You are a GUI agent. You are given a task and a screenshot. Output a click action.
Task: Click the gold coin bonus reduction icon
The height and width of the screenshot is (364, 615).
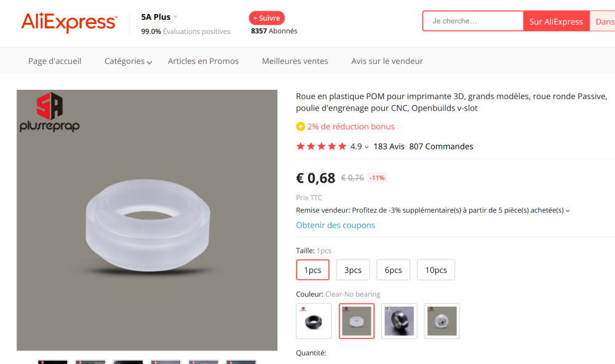300,127
